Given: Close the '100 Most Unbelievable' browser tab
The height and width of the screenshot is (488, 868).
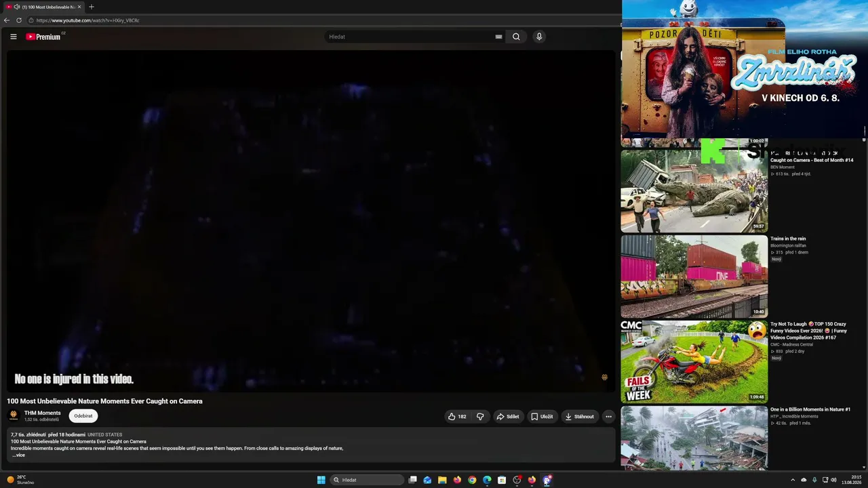Looking at the screenshot, I should tap(79, 7).
